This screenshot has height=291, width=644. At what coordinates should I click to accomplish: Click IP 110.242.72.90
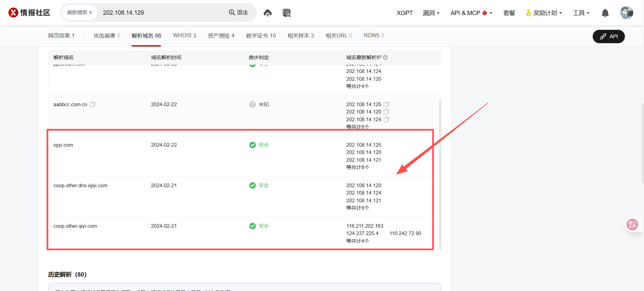pyautogui.click(x=405, y=233)
